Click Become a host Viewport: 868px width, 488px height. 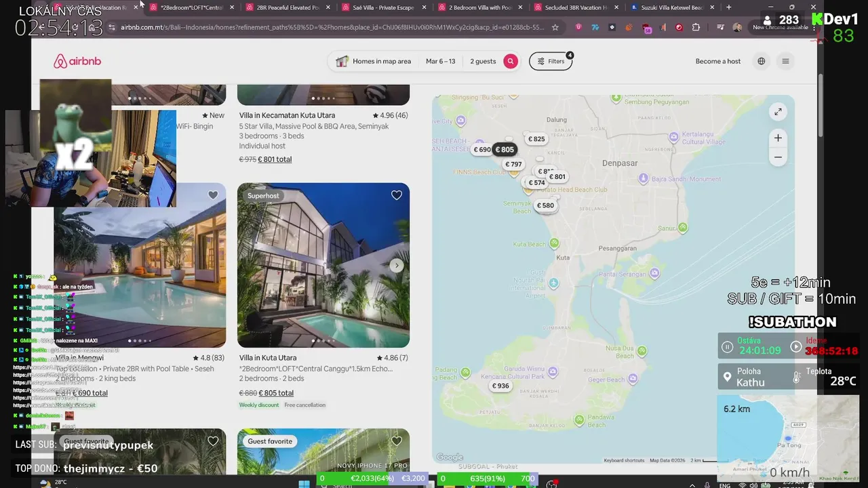[x=717, y=61]
